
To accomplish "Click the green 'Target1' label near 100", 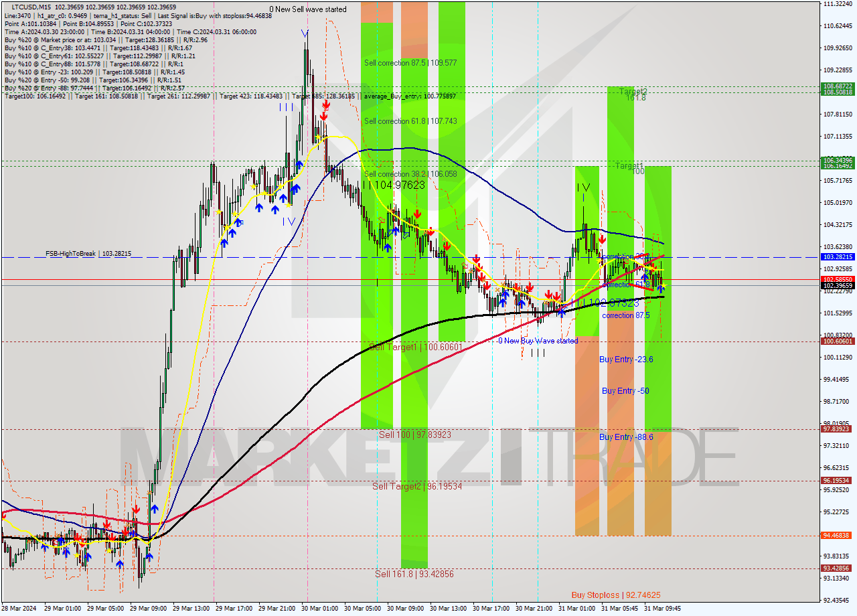I will (629, 165).
